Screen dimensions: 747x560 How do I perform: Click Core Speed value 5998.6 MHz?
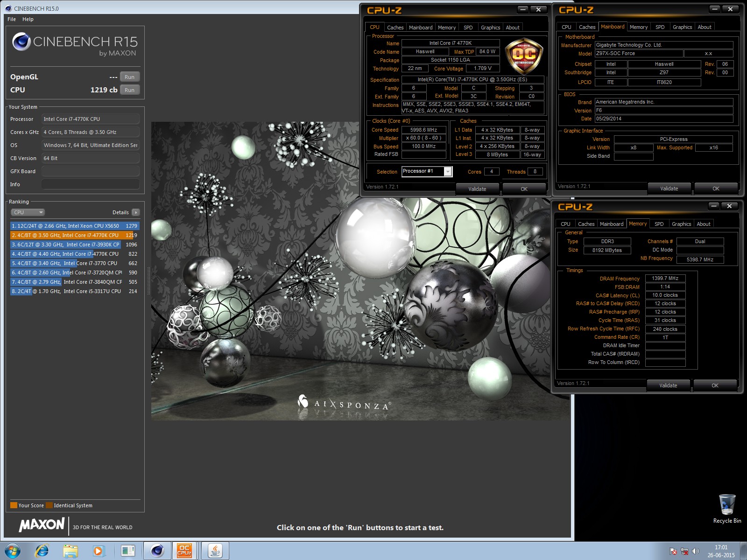[423, 130]
